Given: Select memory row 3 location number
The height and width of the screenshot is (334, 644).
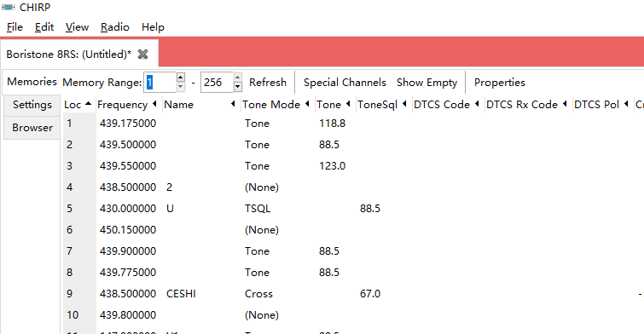Looking at the screenshot, I should coord(69,166).
